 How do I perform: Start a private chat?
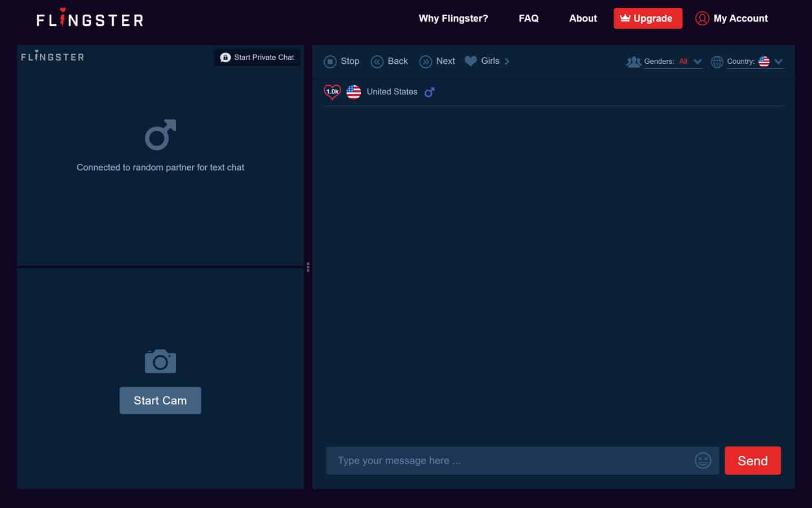coord(257,57)
